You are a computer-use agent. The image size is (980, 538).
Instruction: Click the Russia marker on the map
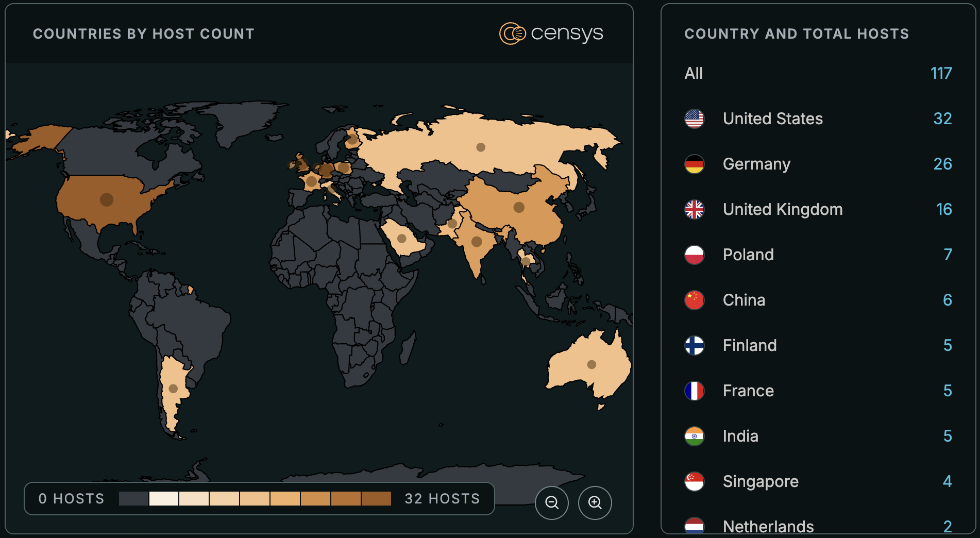pyautogui.click(x=481, y=147)
